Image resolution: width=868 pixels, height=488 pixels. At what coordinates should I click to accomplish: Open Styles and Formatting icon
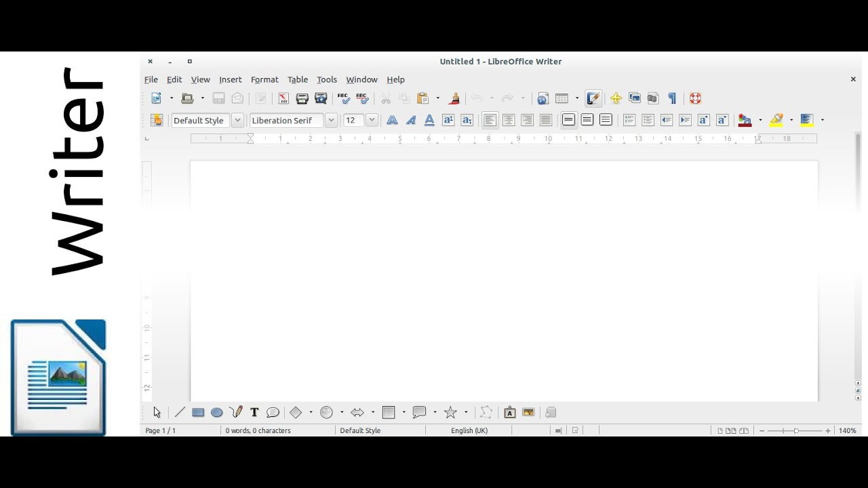157,120
